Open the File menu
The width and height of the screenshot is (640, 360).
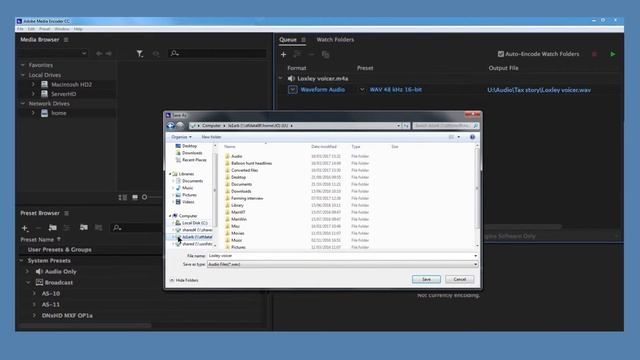pyautogui.click(x=20, y=29)
